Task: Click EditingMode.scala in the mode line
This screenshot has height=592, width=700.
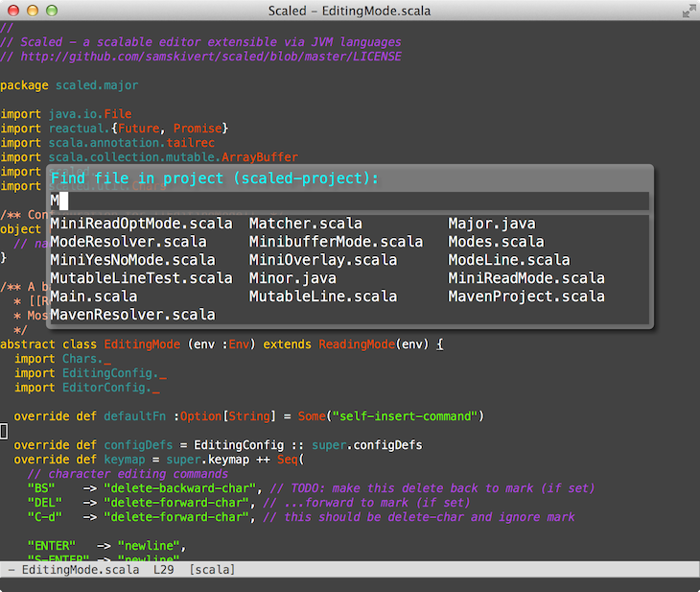Action: [x=81, y=570]
